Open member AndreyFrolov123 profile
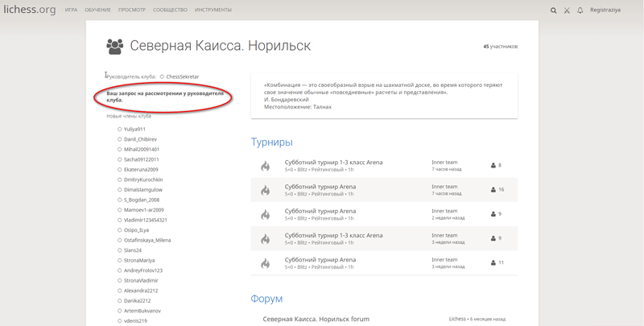This screenshot has width=644, height=326. (x=143, y=270)
